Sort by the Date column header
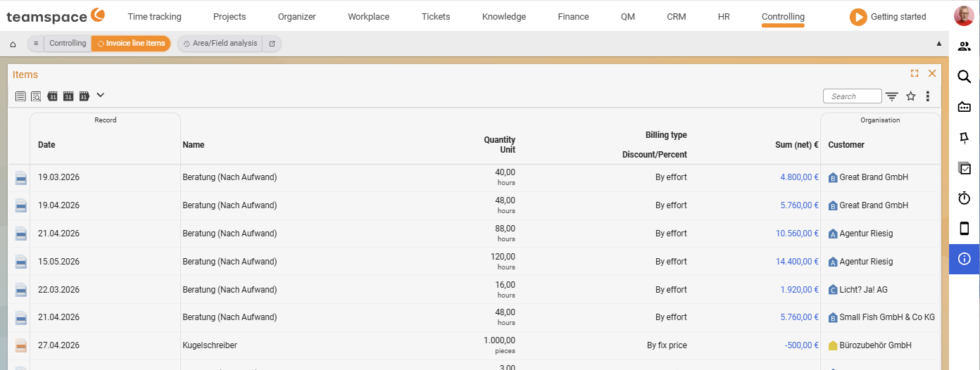Viewport: 980px width, 370px height. [x=46, y=145]
